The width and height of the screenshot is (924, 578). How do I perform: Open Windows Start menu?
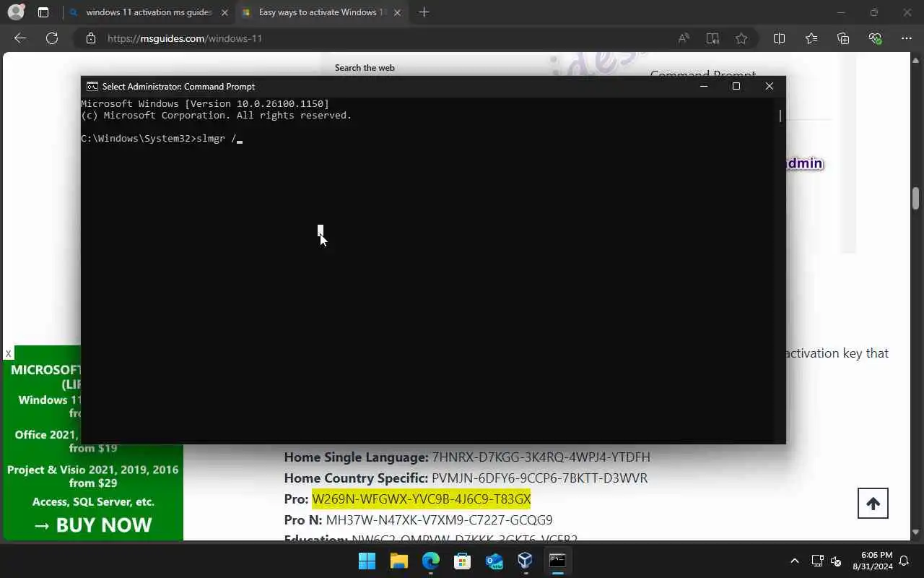(x=367, y=561)
